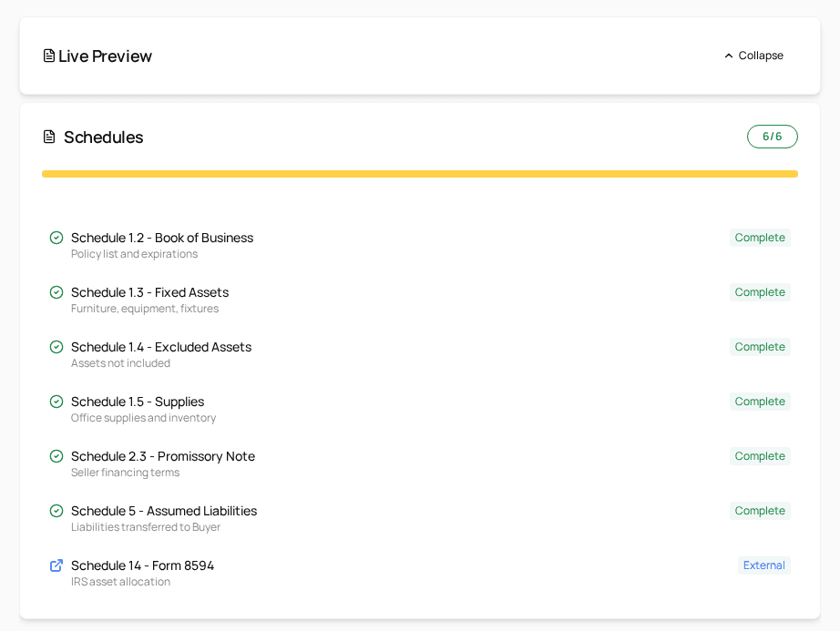
Task: Click the external link icon for Form 8594
Action: [56, 565]
